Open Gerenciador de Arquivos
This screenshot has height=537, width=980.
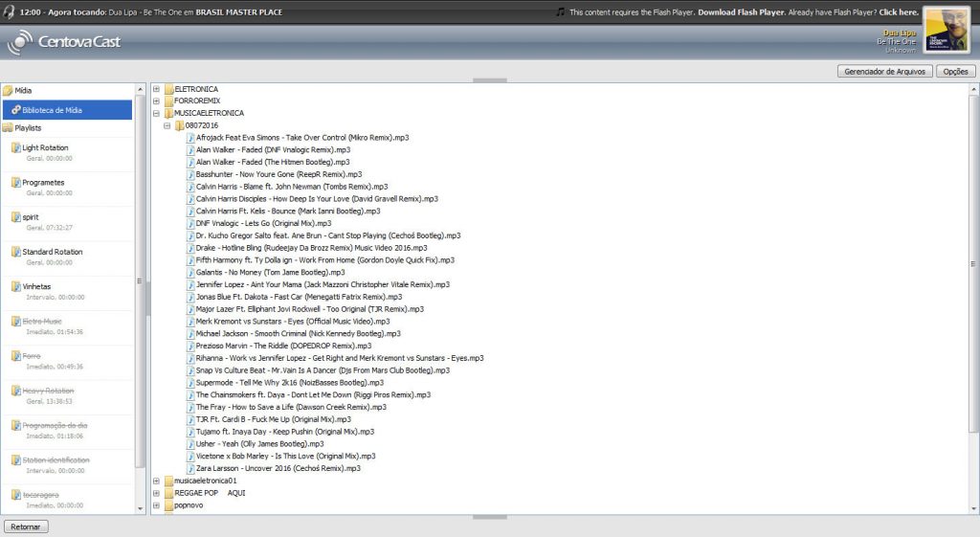click(884, 71)
